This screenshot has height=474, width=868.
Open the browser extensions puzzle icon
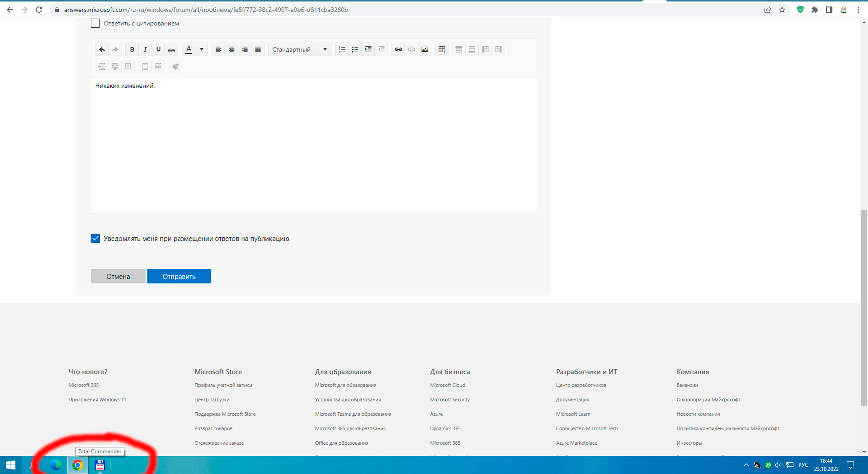(815, 10)
